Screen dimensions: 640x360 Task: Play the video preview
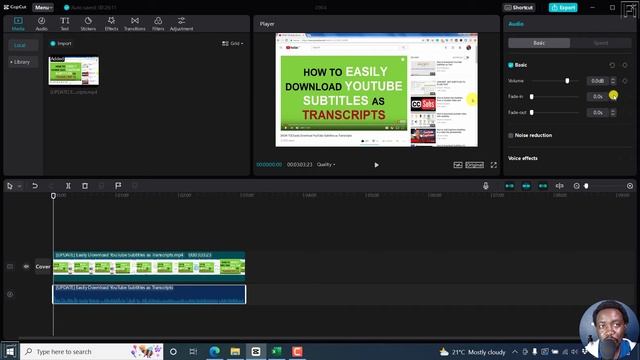tap(376, 165)
